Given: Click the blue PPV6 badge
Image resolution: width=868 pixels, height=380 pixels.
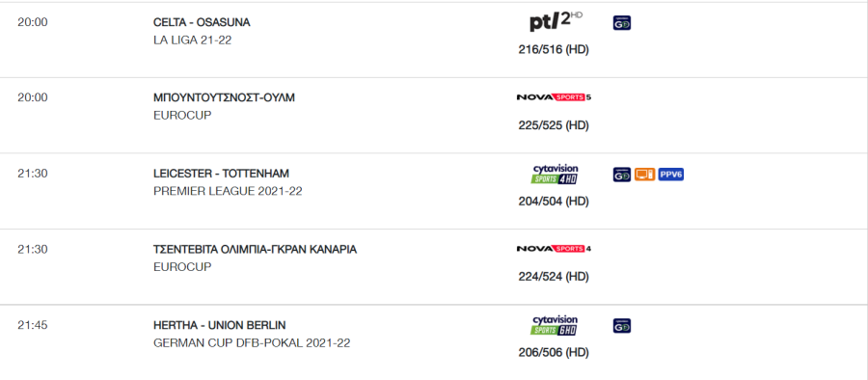Looking at the screenshot, I should (671, 175).
